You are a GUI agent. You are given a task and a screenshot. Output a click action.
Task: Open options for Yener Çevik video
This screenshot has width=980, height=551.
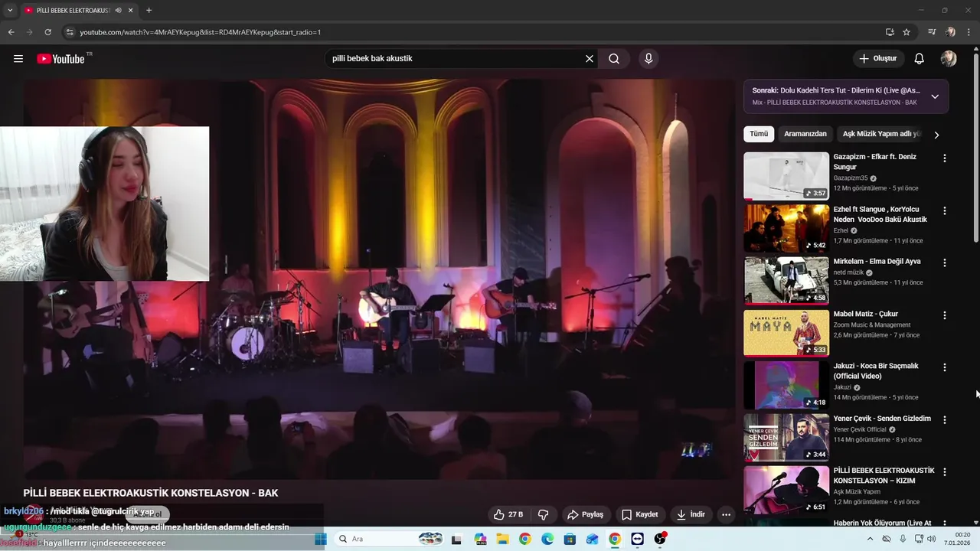click(945, 419)
